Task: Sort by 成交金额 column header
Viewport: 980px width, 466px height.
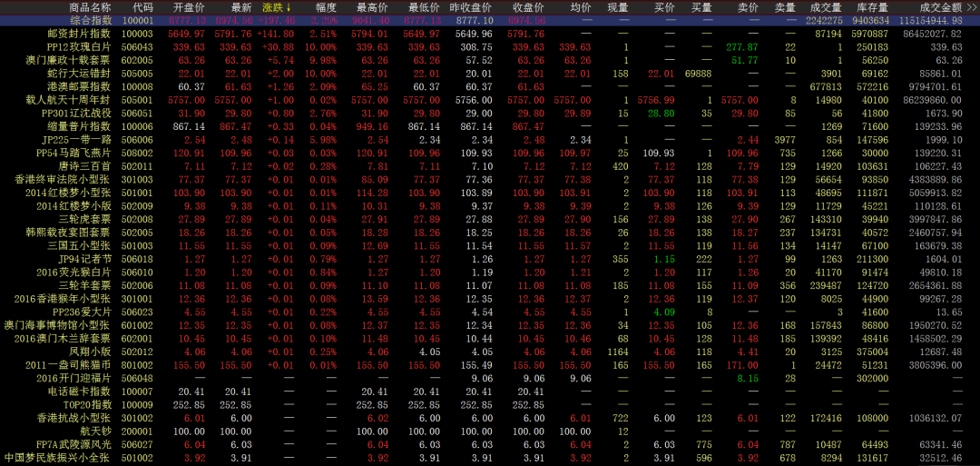Action: pyautogui.click(x=942, y=7)
